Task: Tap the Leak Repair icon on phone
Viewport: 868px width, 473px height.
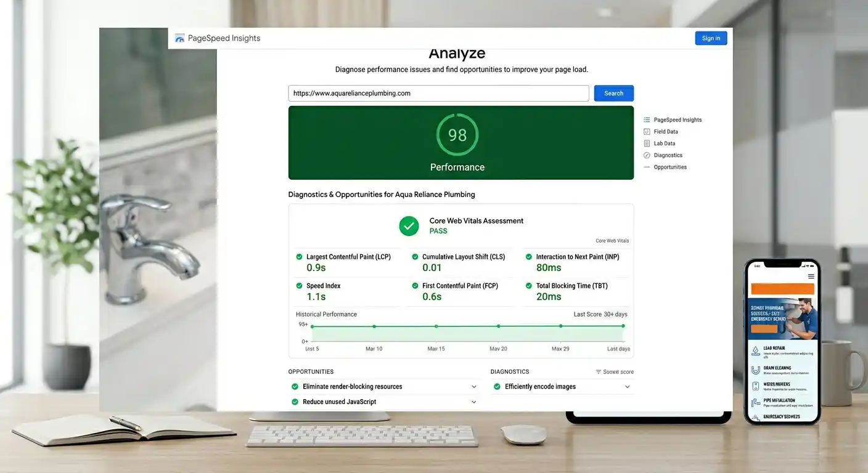Action: [x=756, y=352]
